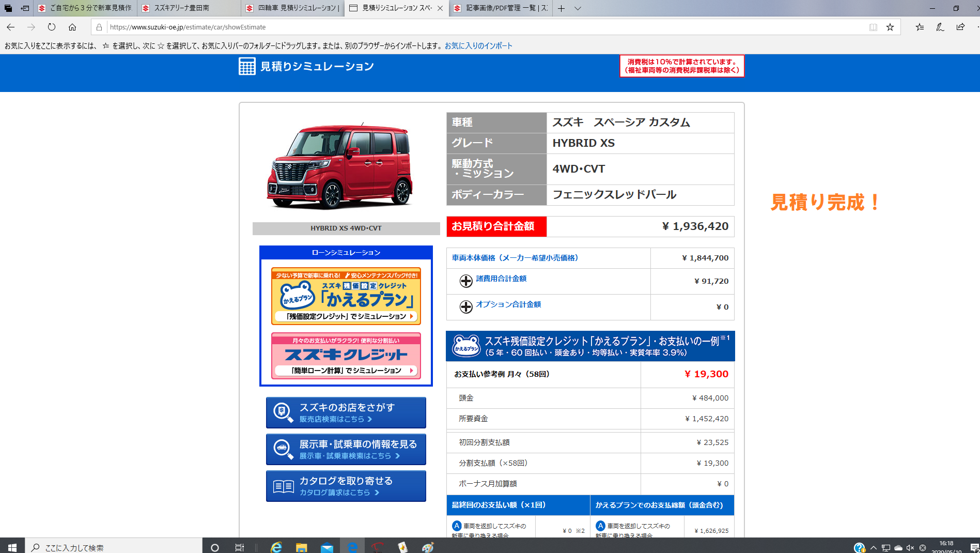Viewport: 980px width, 553px height.
Task: Open Task View icon in taskbar
Action: click(x=240, y=547)
